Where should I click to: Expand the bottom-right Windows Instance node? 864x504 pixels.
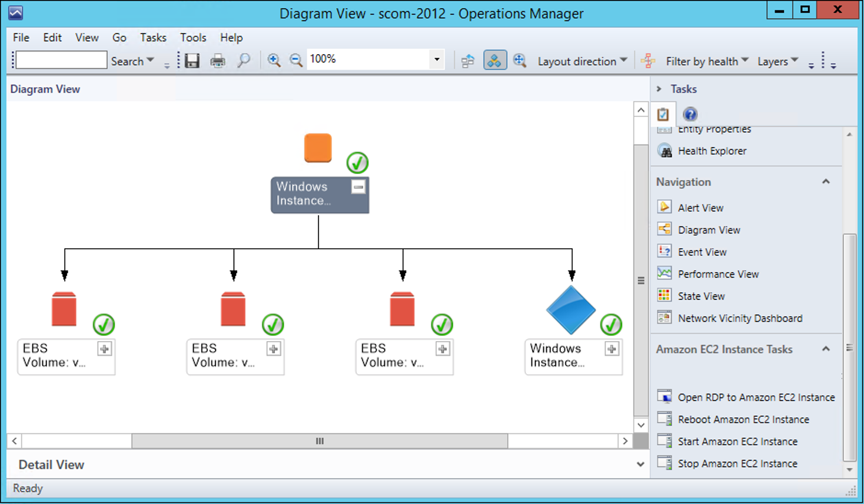point(612,349)
